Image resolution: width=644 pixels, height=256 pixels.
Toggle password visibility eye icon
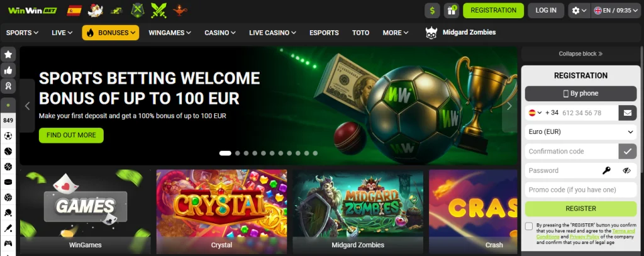pos(626,170)
